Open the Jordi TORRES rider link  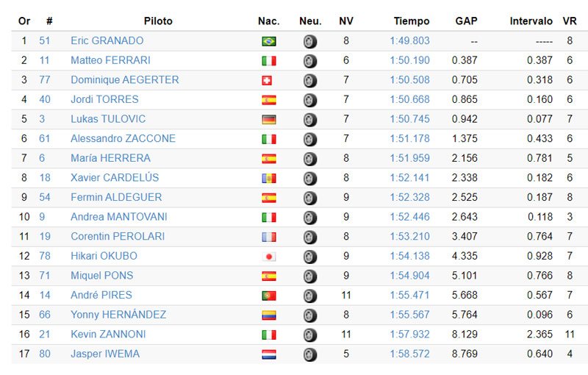coord(104,99)
